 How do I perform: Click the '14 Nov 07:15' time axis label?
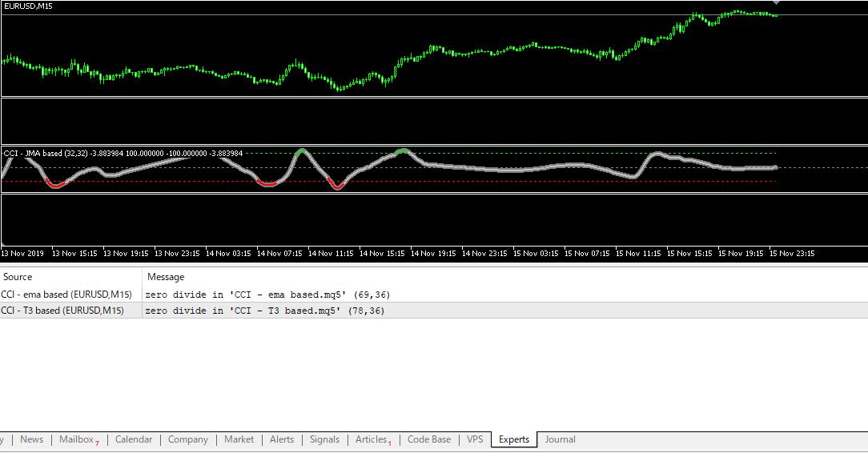[279, 254]
